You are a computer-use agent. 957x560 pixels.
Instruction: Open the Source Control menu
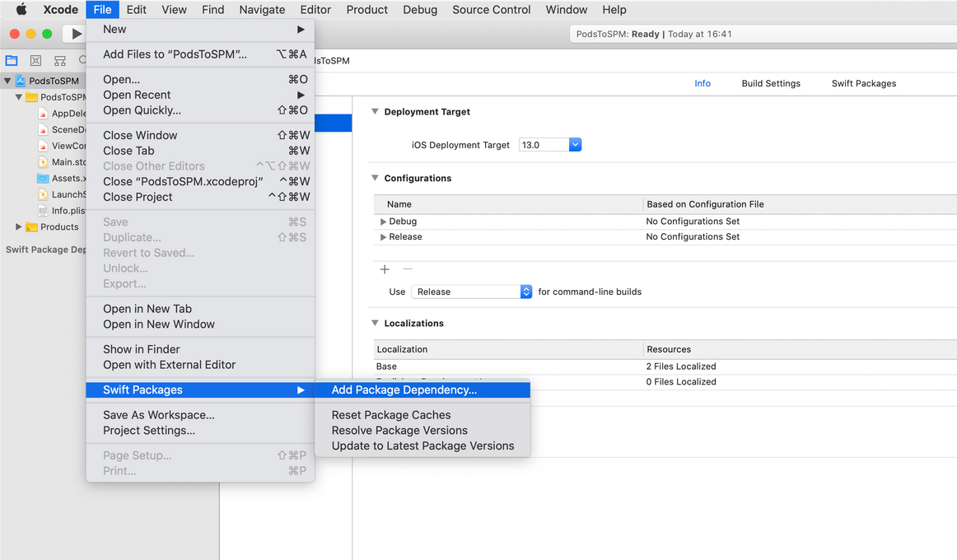[492, 9]
